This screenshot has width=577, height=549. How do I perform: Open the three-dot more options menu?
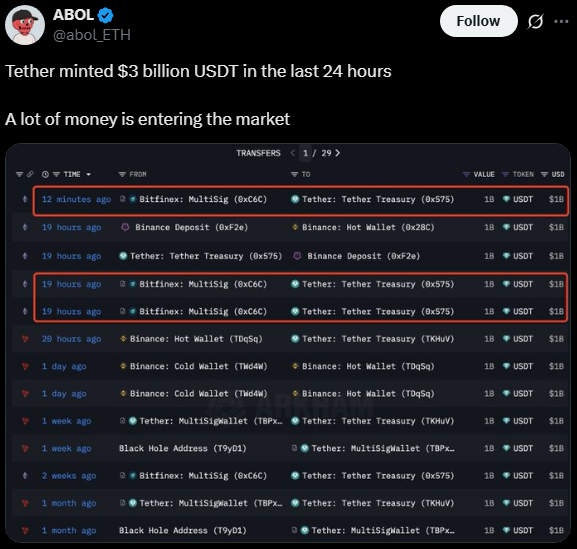(561, 21)
